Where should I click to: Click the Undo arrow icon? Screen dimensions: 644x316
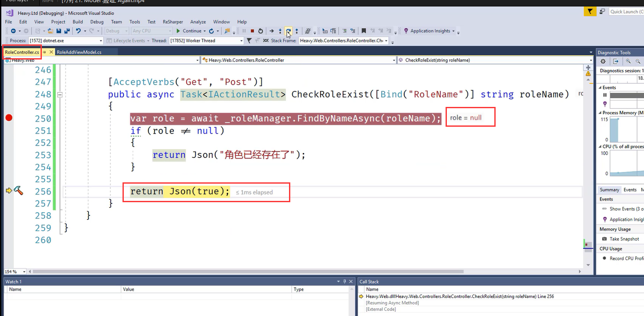click(x=78, y=31)
